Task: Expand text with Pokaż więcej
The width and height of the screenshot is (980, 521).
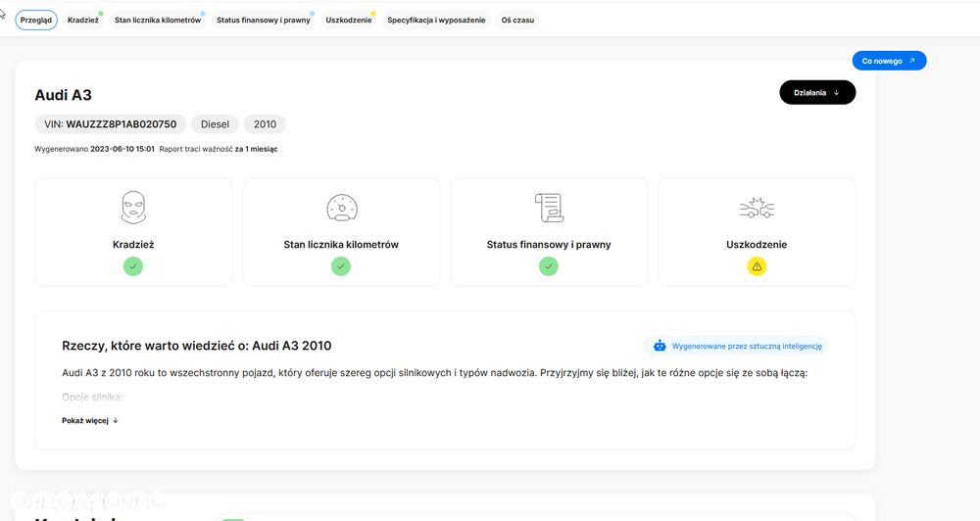Action: click(x=90, y=420)
